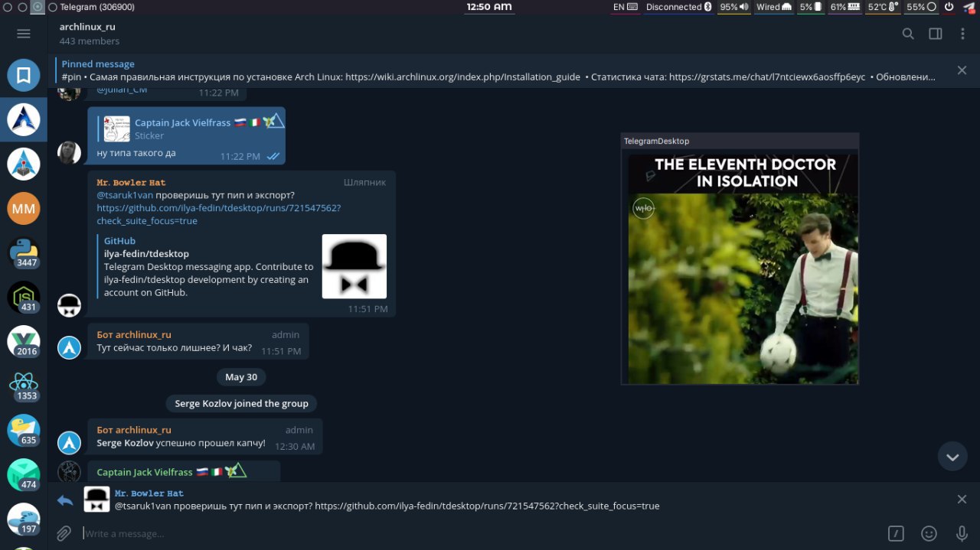Open chat with 635 unread badge
The width and height of the screenshot is (980, 550).
(x=24, y=430)
